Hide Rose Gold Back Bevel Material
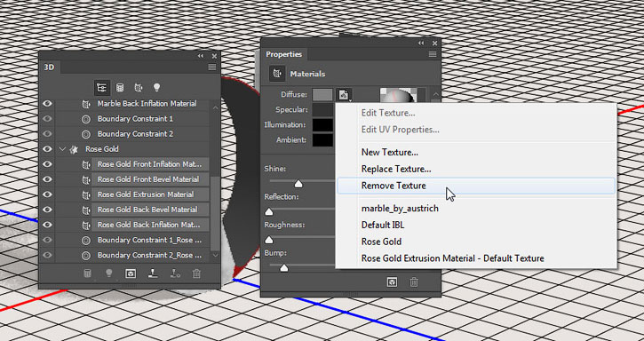This screenshot has width=644, height=341. point(47,210)
